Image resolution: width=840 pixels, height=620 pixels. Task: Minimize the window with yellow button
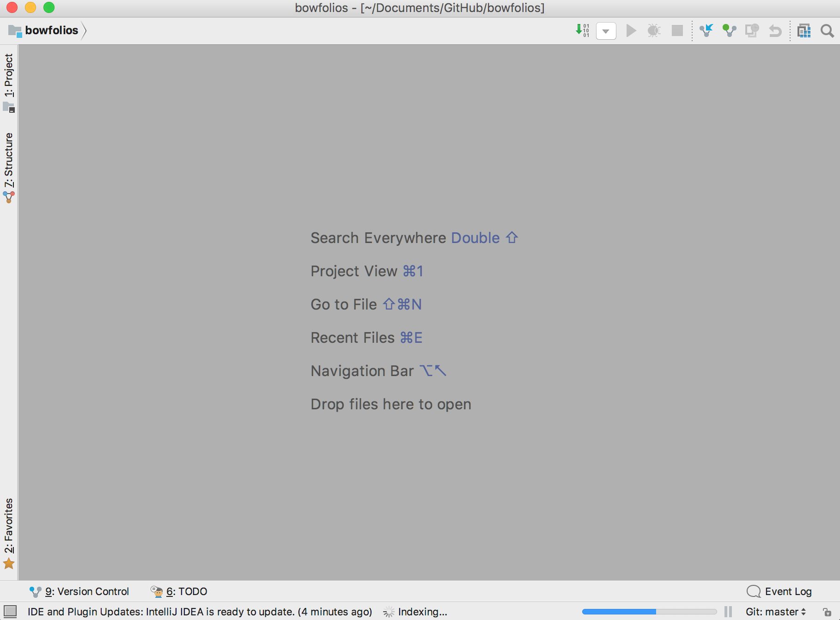pyautogui.click(x=30, y=7)
